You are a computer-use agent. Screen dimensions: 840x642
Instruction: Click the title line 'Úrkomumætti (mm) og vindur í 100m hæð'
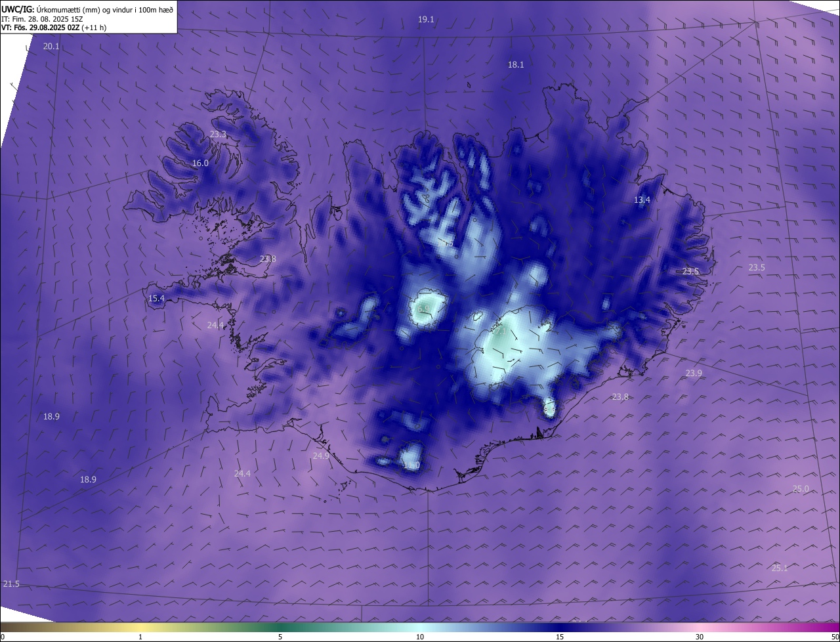pos(105,10)
